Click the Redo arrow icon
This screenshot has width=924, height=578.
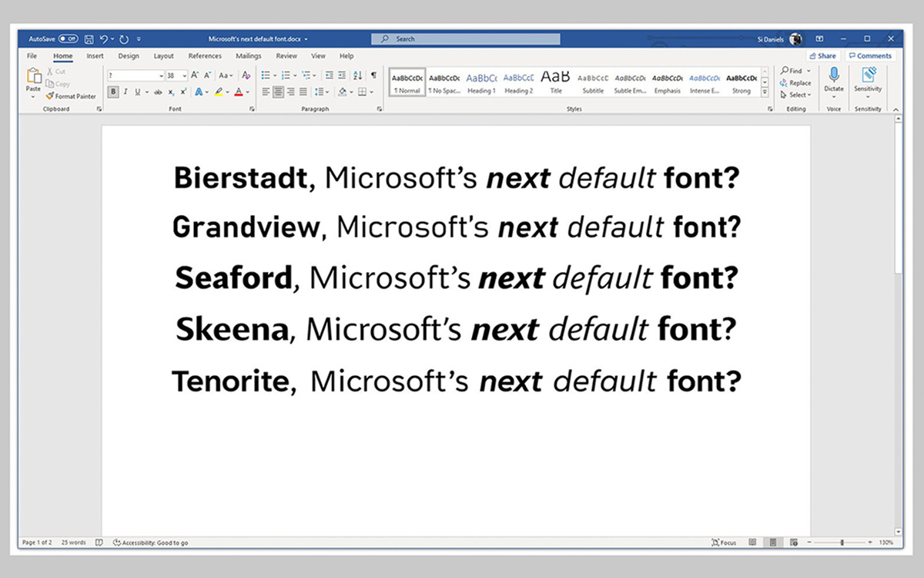[123, 39]
